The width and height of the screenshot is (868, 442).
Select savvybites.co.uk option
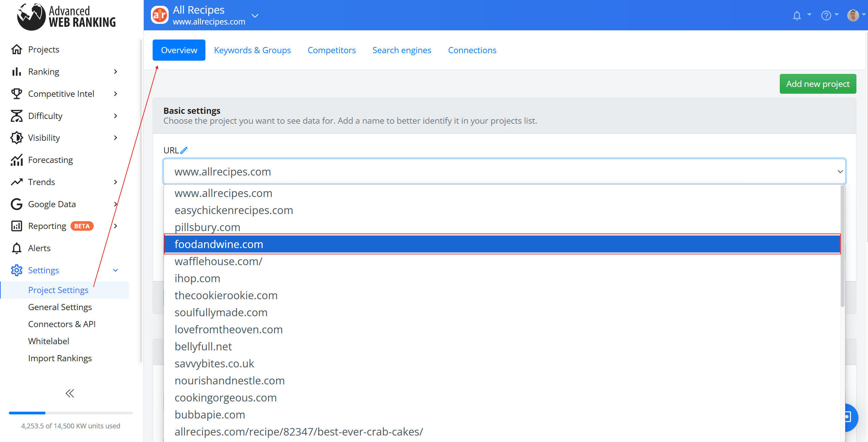pyautogui.click(x=502, y=364)
